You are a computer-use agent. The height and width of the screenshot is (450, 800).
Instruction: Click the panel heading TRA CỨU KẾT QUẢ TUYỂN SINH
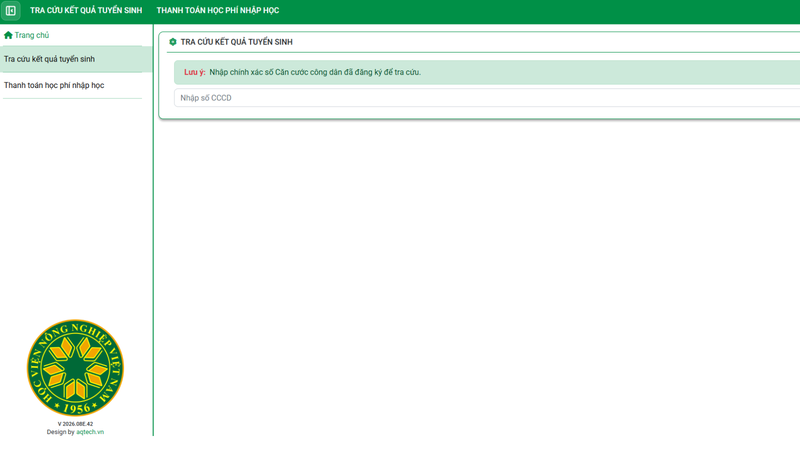[x=237, y=42]
